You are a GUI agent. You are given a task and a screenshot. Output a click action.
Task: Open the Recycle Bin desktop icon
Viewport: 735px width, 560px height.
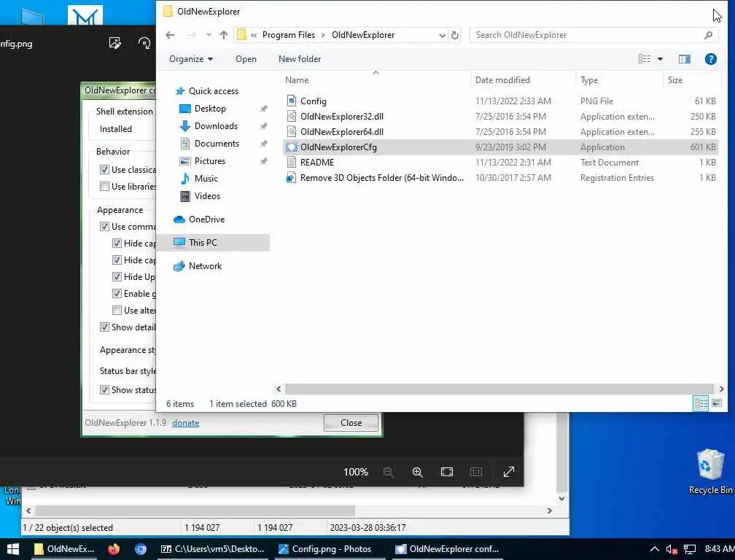(x=710, y=471)
